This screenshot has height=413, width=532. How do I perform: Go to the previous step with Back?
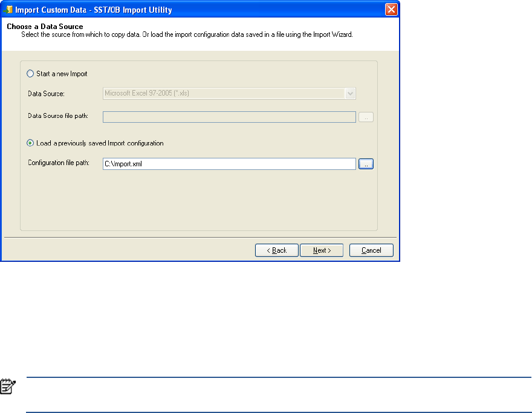click(x=276, y=250)
